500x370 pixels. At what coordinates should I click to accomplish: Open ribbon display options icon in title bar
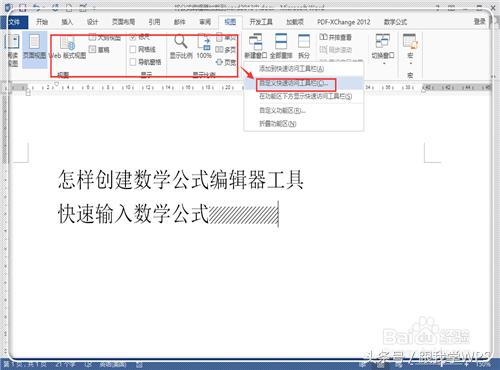pyautogui.click(x=452, y=7)
